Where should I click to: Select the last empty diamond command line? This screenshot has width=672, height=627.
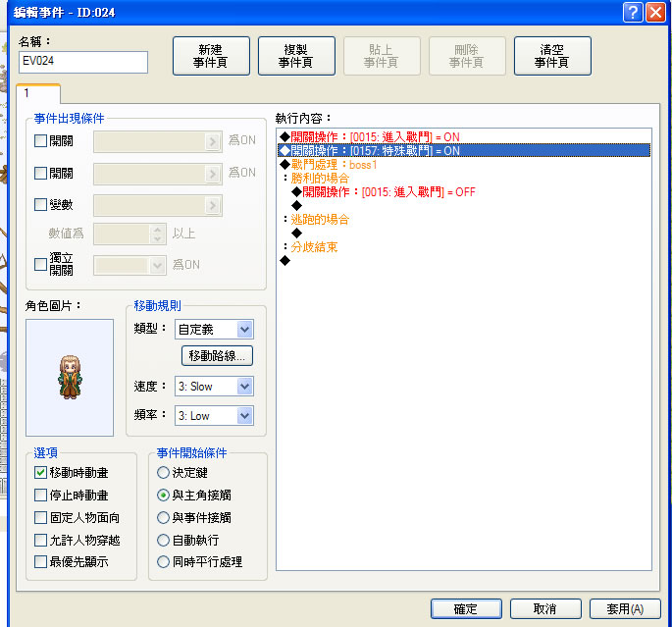click(x=285, y=261)
